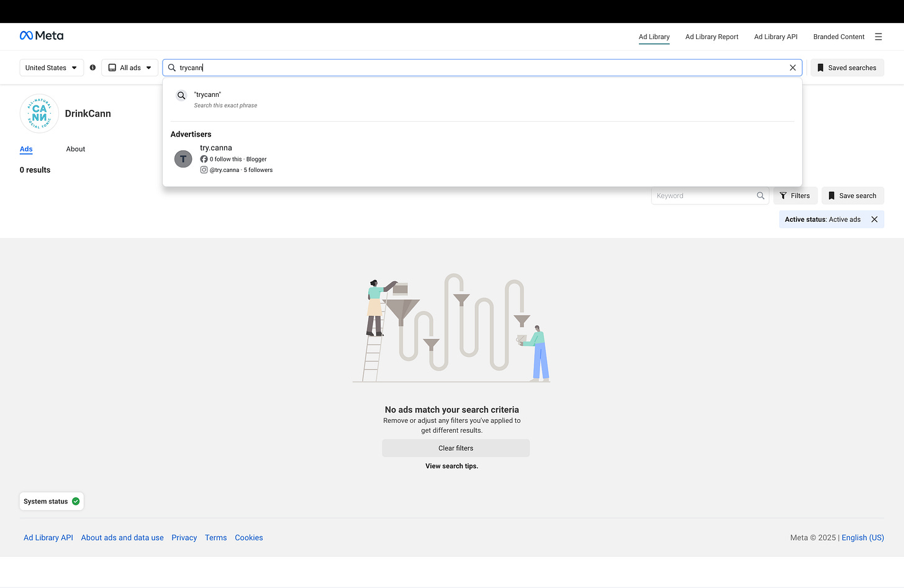Switch to the About tab
Screen dimensions: 904x588
(x=76, y=149)
